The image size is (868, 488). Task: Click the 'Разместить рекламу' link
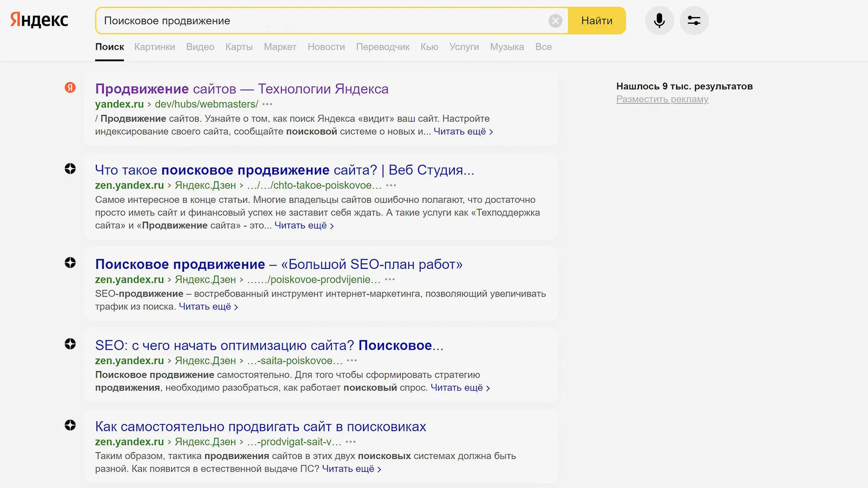pos(662,99)
